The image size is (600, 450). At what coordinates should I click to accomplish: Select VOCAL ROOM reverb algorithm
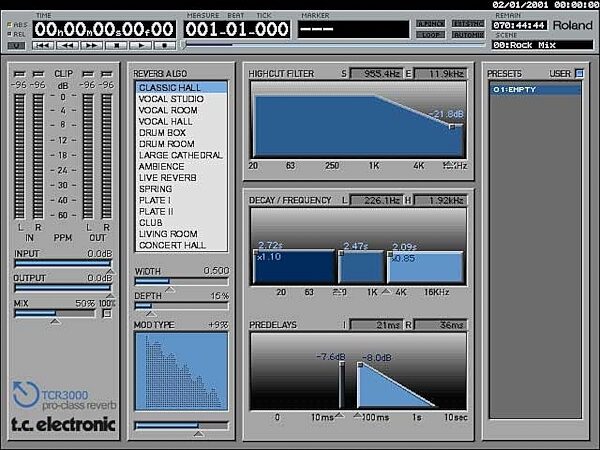(181, 110)
